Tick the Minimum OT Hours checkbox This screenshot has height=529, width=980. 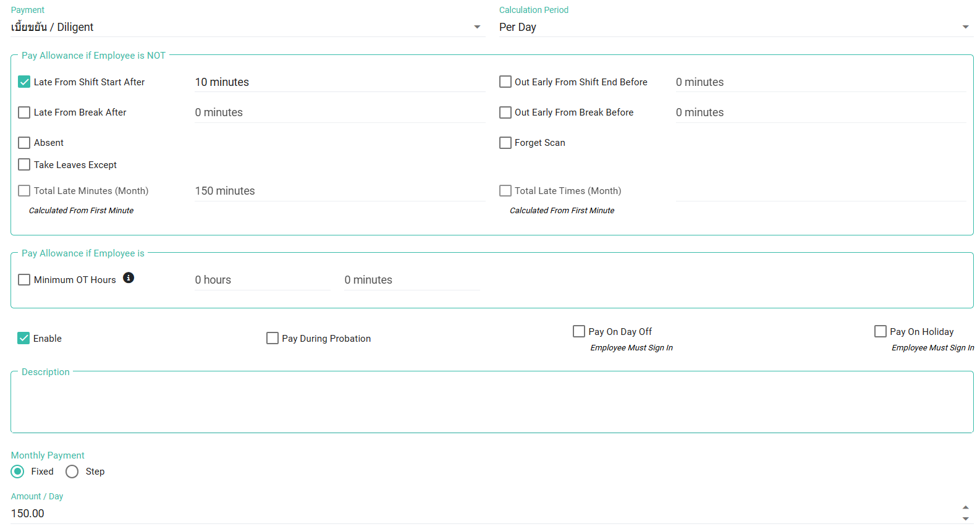24,280
